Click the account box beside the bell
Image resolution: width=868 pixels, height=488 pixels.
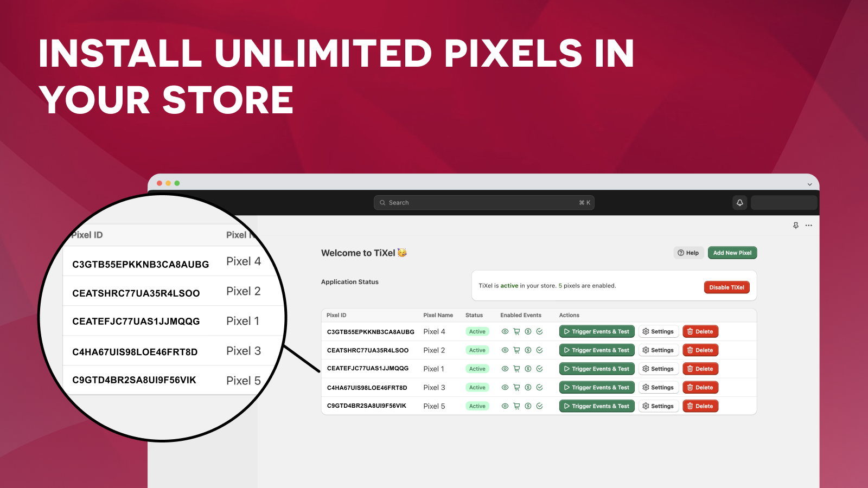[x=784, y=203]
